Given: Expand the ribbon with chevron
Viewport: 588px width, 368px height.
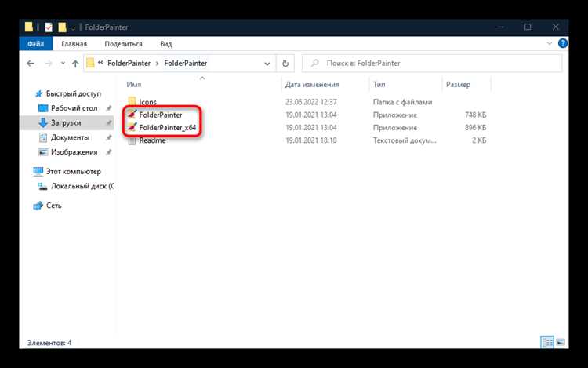Looking at the screenshot, I should pos(550,43).
